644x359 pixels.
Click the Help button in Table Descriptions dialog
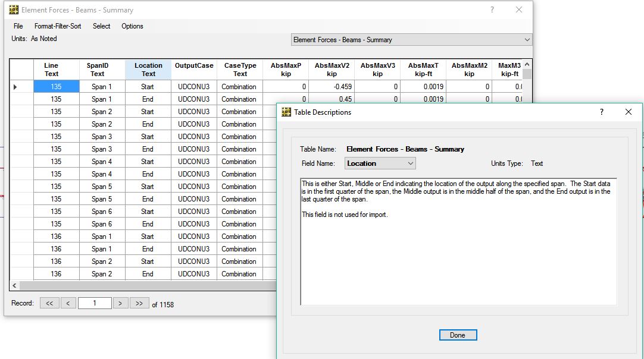coord(602,112)
